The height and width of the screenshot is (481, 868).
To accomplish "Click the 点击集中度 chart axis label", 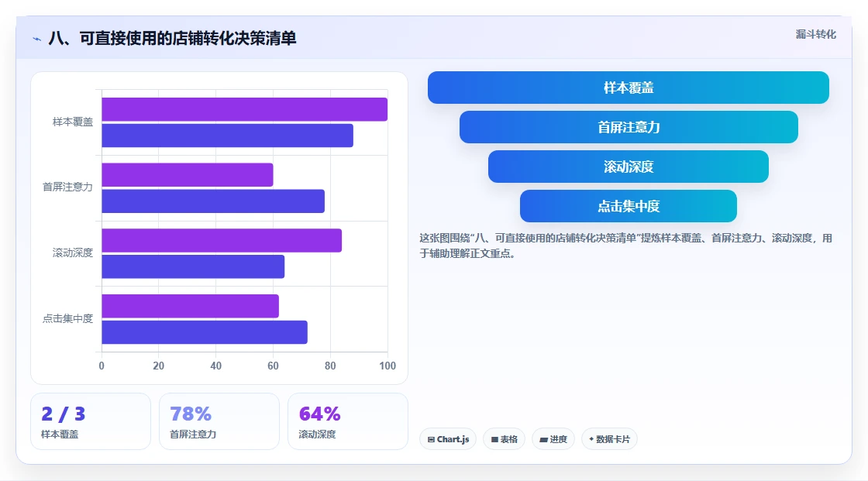I will click(67, 318).
